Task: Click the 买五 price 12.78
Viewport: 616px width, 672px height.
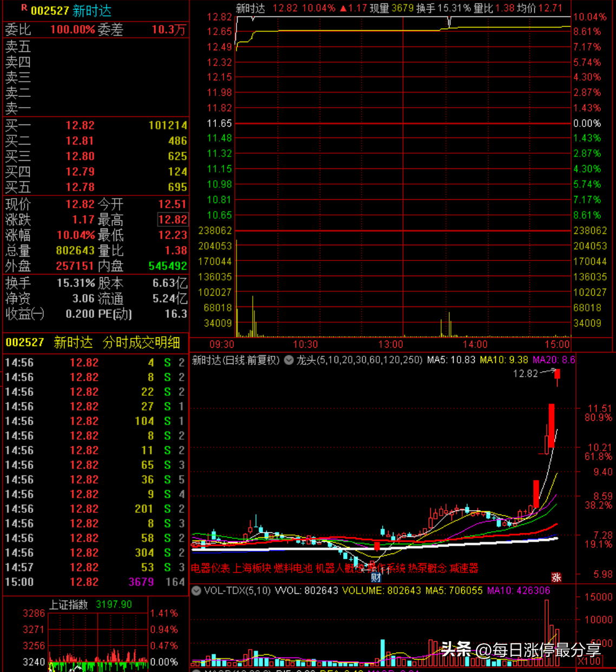Action: click(x=80, y=187)
